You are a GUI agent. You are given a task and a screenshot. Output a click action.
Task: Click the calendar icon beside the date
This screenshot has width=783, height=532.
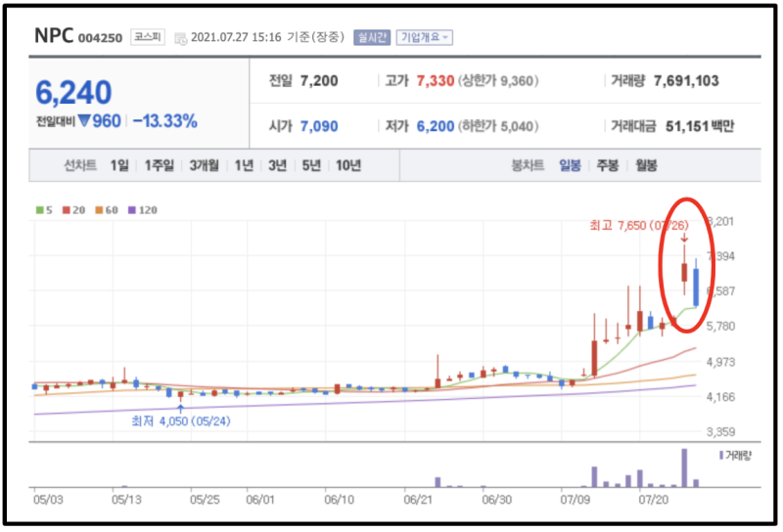(x=180, y=38)
